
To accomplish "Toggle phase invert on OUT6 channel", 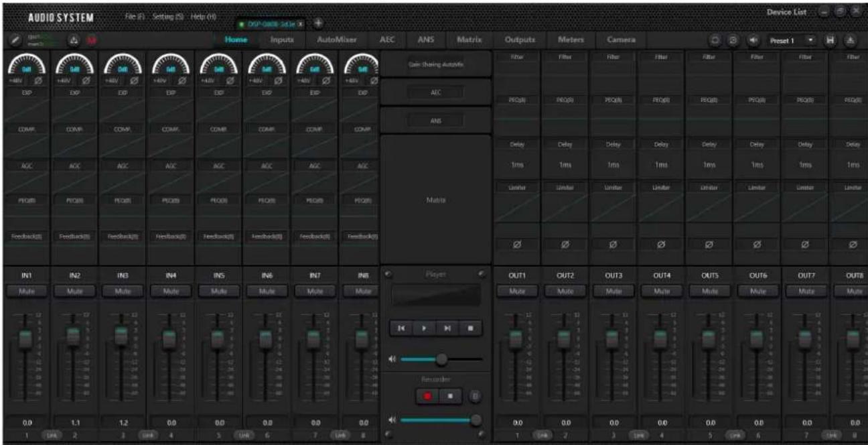I will (x=758, y=246).
